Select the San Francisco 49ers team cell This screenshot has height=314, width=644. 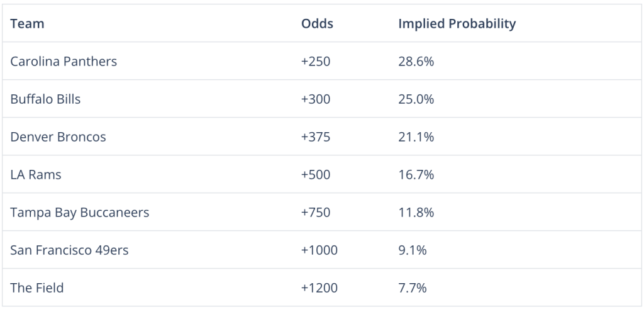click(69, 250)
